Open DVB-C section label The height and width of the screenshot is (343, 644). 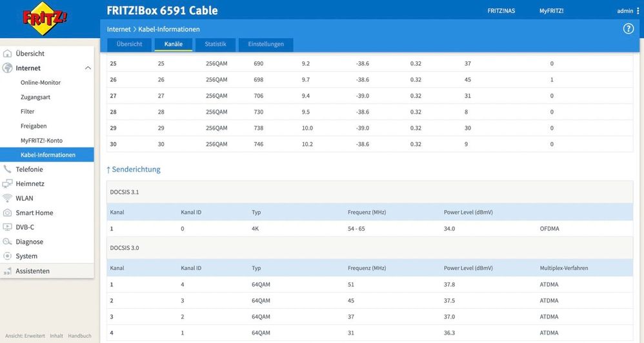[25, 227]
